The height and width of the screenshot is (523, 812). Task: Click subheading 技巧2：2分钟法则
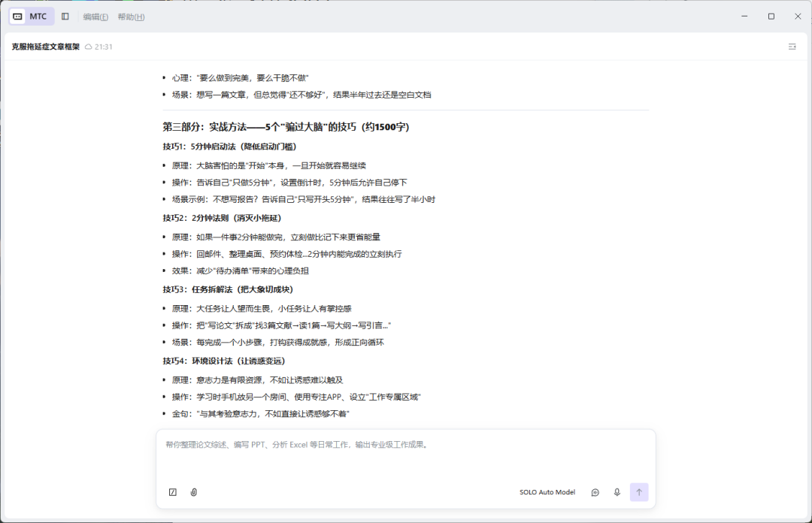tap(222, 218)
